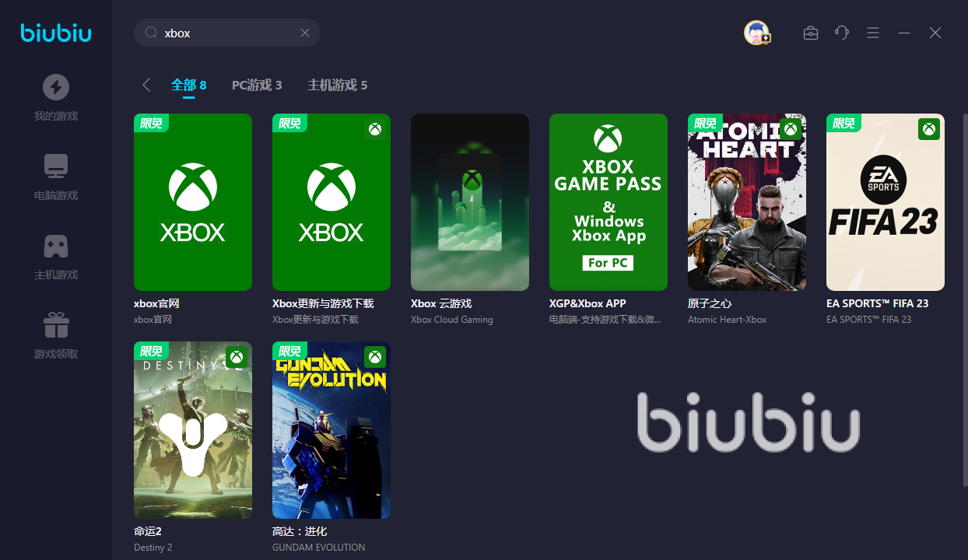968x560 pixels.
Task: Open the toolbox briefcase icon
Action: pyautogui.click(x=811, y=33)
